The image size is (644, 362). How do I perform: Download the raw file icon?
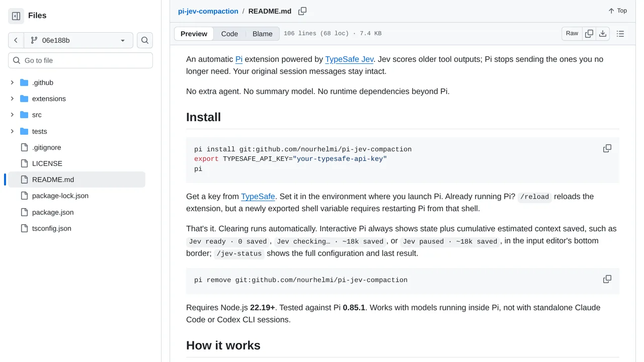pyautogui.click(x=603, y=34)
